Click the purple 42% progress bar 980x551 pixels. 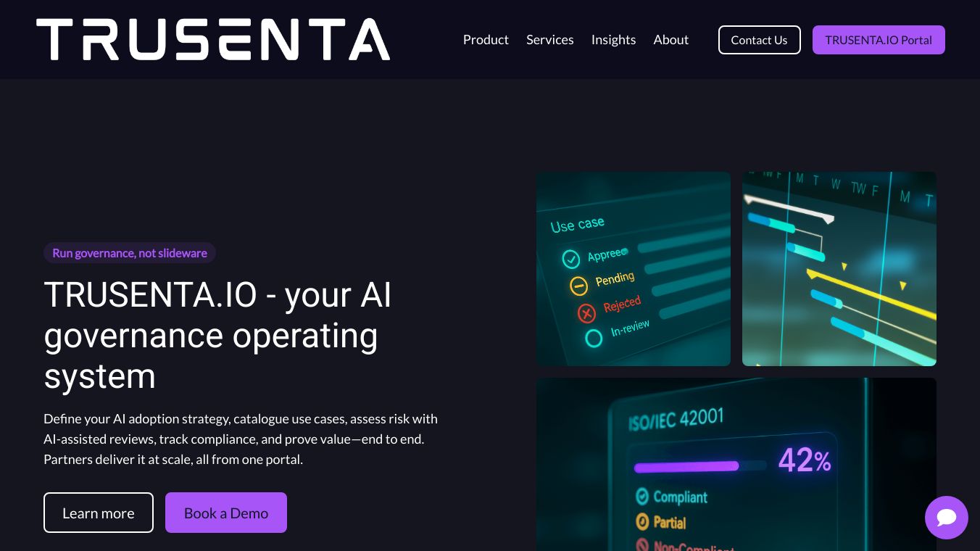(686, 466)
